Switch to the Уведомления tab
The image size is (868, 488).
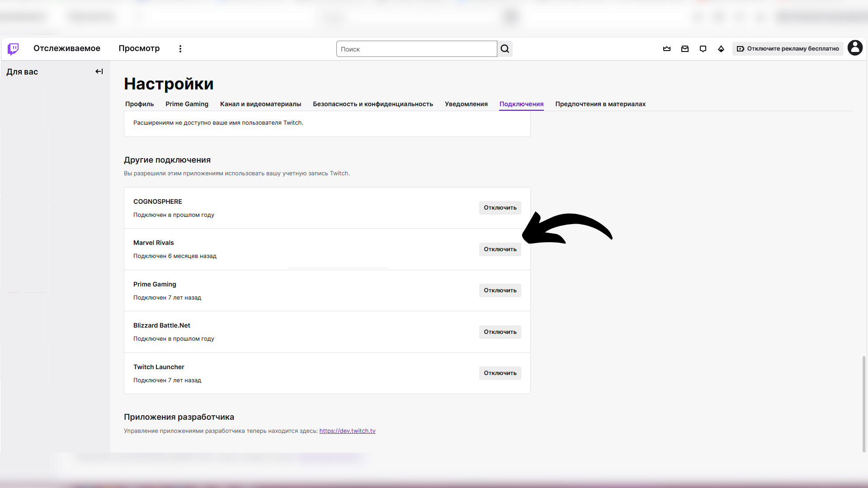[x=466, y=104]
